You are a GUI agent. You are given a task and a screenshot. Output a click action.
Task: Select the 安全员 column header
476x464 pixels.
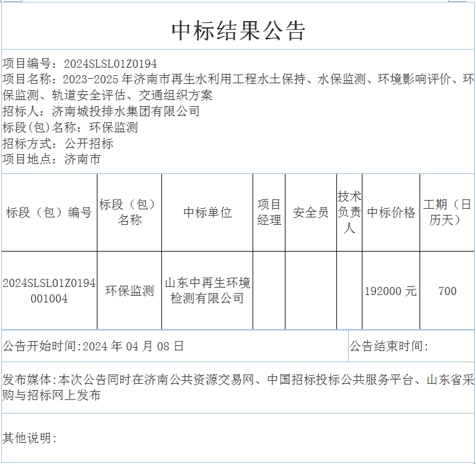(310, 212)
